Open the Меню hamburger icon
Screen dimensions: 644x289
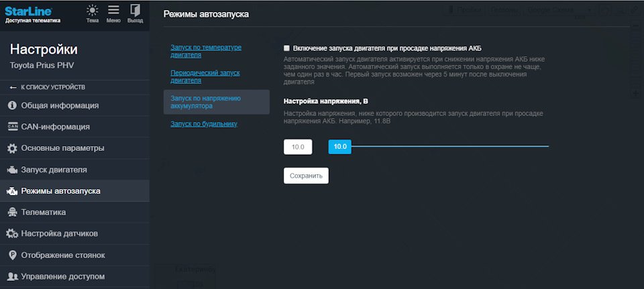[113, 11]
